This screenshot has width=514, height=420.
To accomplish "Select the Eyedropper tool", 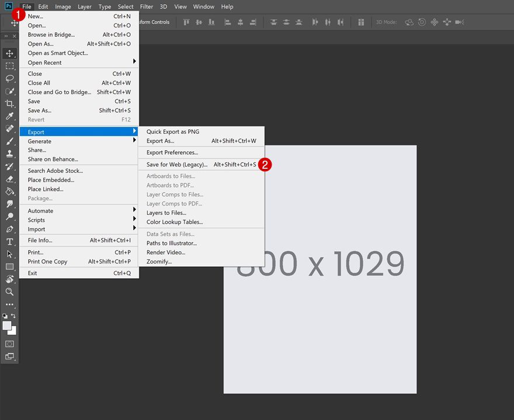I will point(9,116).
